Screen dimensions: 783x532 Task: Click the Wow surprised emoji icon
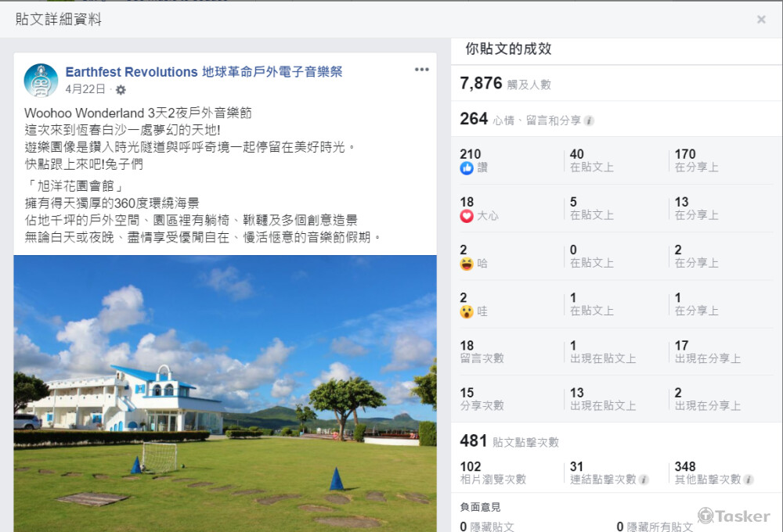pyautogui.click(x=467, y=312)
